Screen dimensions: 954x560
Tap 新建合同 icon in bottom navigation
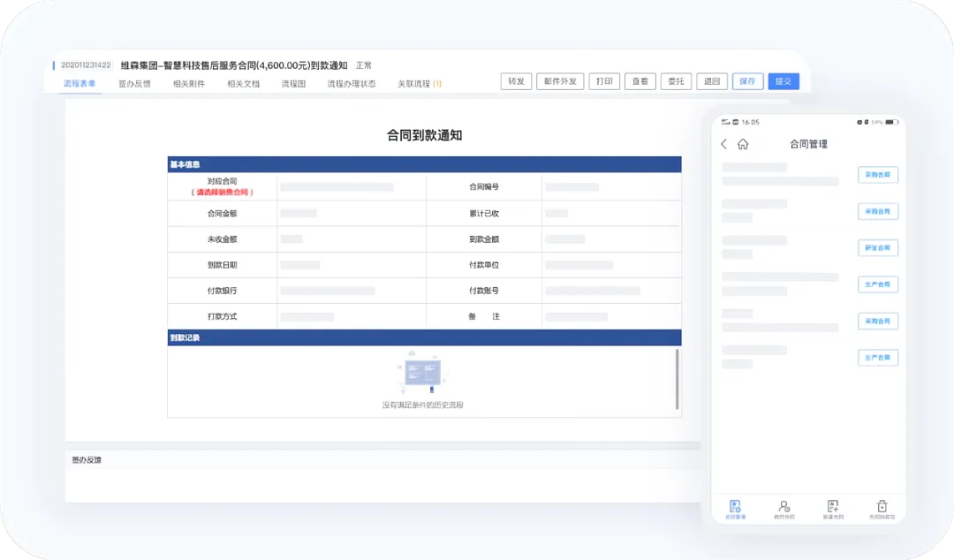832,507
